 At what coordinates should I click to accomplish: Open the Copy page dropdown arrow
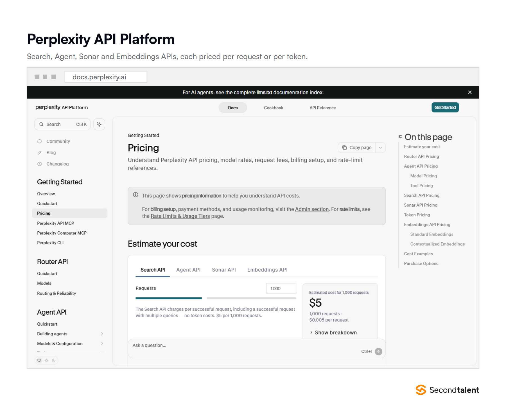coord(380,148)
